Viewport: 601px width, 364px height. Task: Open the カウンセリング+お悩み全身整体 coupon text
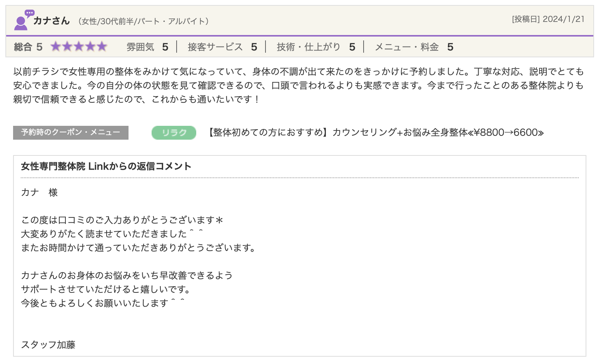coord(376,133)
